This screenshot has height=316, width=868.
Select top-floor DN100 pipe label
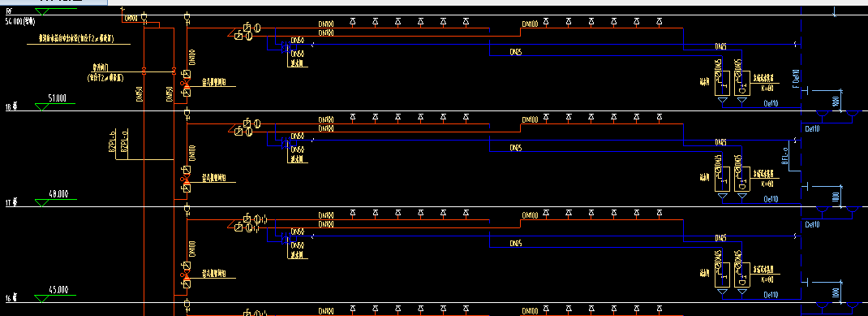[531, 24]
